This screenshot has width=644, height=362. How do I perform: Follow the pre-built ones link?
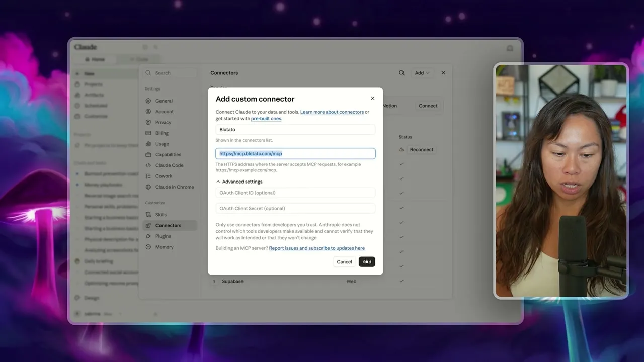click(266, 119)
